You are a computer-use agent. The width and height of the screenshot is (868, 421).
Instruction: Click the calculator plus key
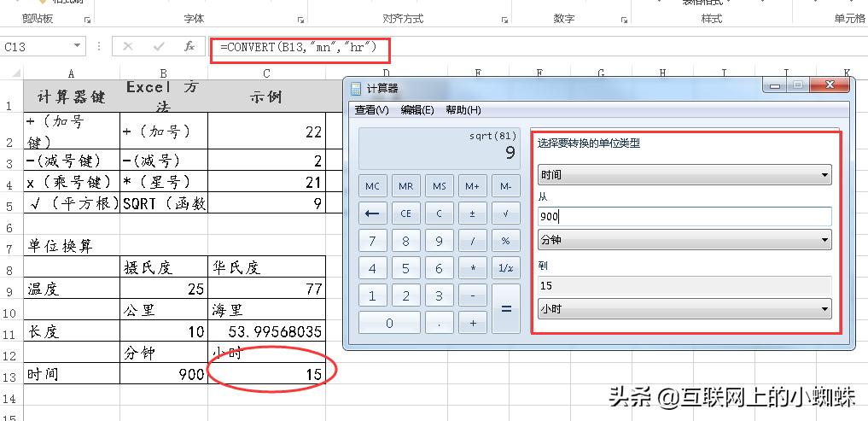(472, 323)
